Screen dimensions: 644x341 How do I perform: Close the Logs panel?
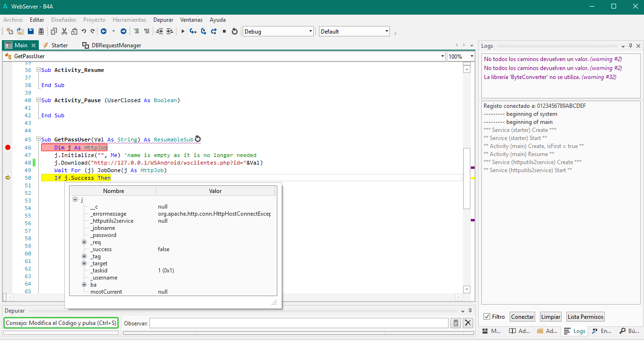tap(638, 46)
